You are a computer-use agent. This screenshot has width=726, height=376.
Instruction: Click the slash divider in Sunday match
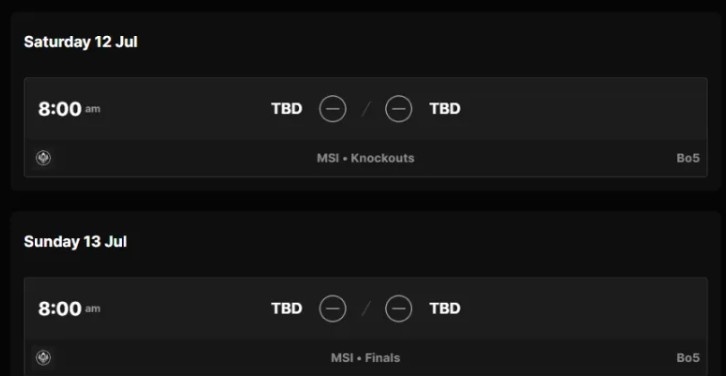[x=366, y=308]
